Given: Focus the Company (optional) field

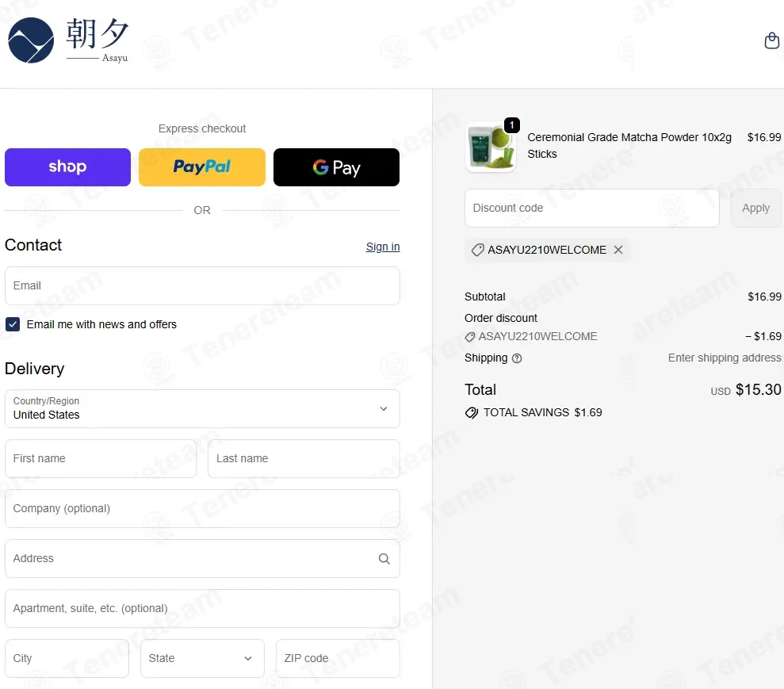Looking at the screenshot, I should point(202,508).
